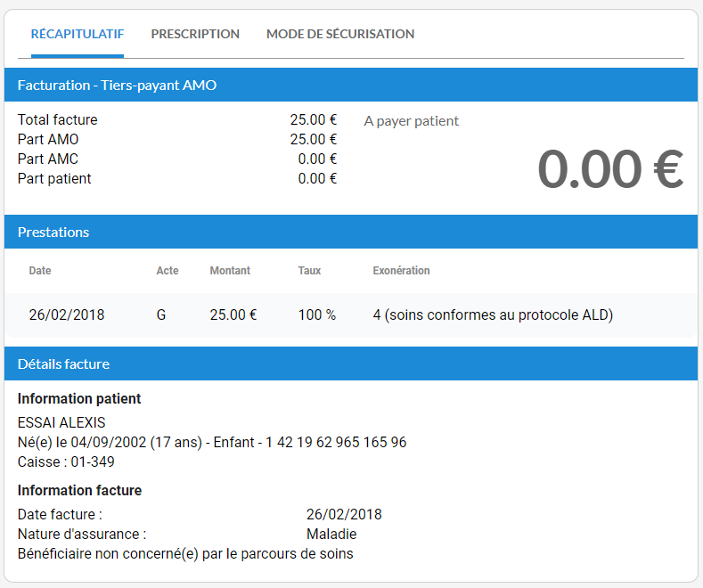Screen dimensions: 703x588
Task: Click the Maladie insurance nature value
Action: (x=331, y=534)
